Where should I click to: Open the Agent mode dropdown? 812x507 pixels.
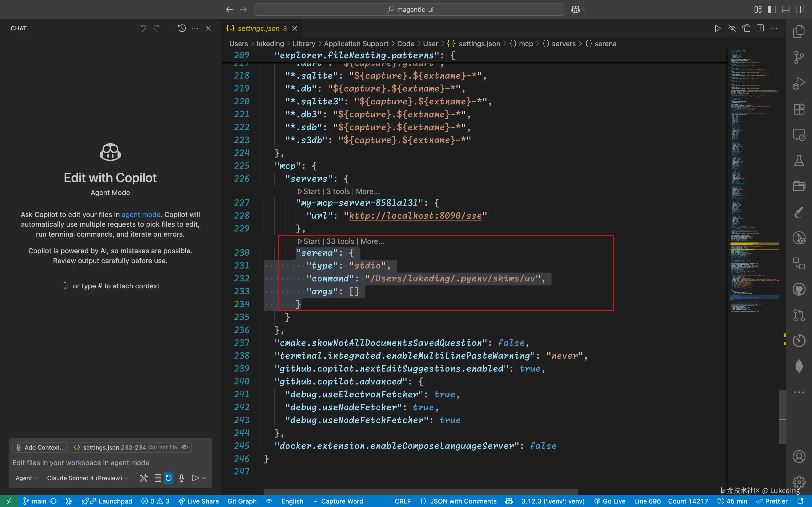[x=27, y=478]
